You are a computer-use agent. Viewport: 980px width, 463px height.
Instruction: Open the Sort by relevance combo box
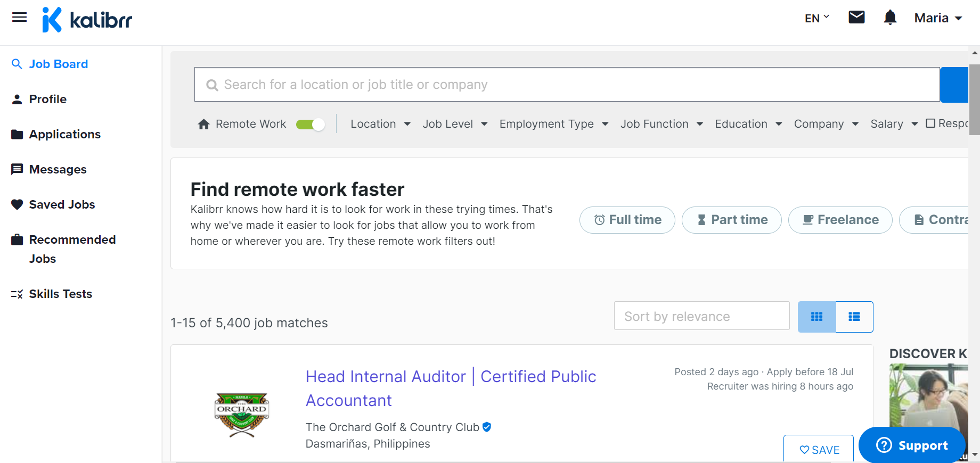coord(701,316)
